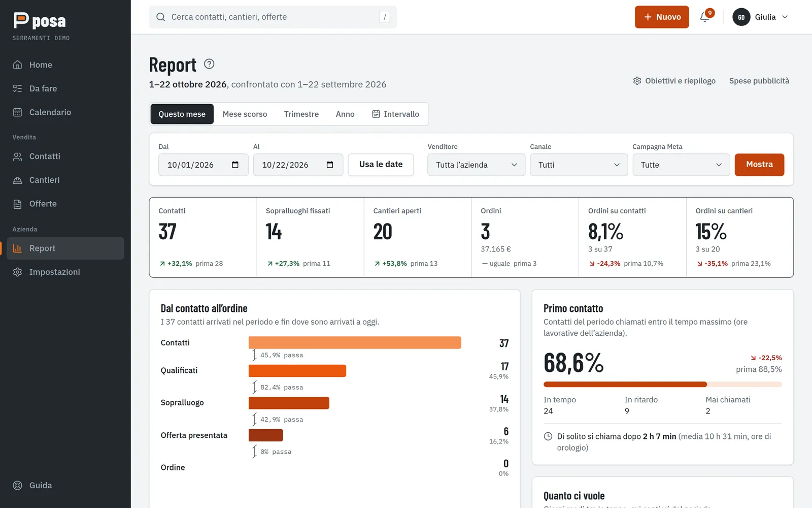Expand the Venditore dropdown
This screenshot has width=812, height=508.
tap(476, 165)
